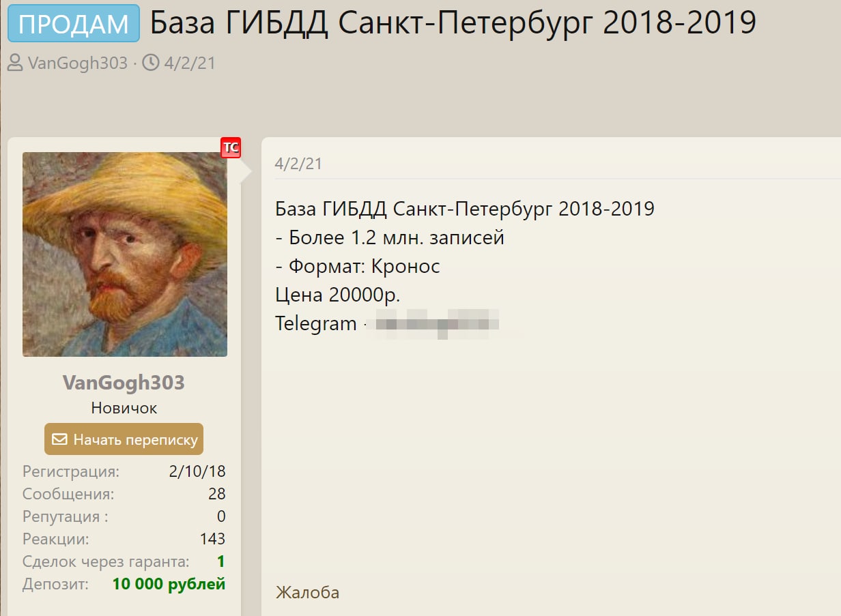
Task: Click the clock icon in thread header
Action: [150, 63]
